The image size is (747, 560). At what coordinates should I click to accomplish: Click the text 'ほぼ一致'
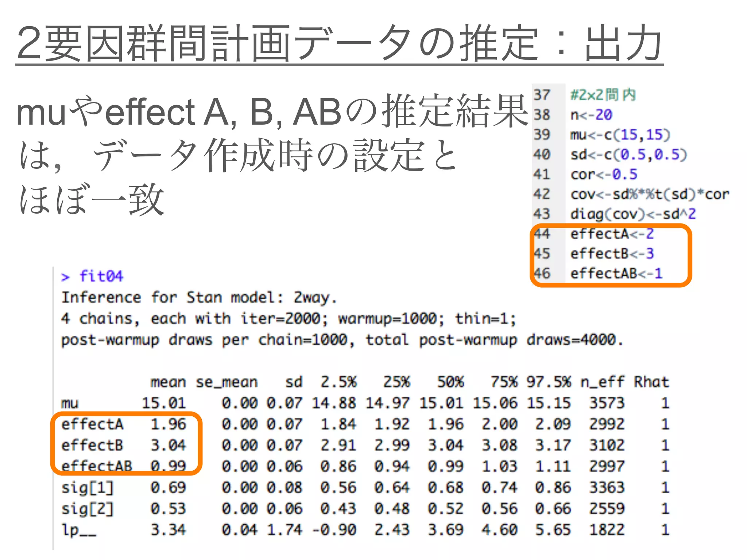point(92,199)
